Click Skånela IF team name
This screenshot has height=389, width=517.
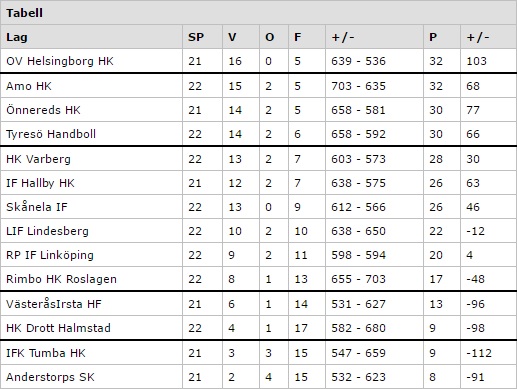[37, 207]
